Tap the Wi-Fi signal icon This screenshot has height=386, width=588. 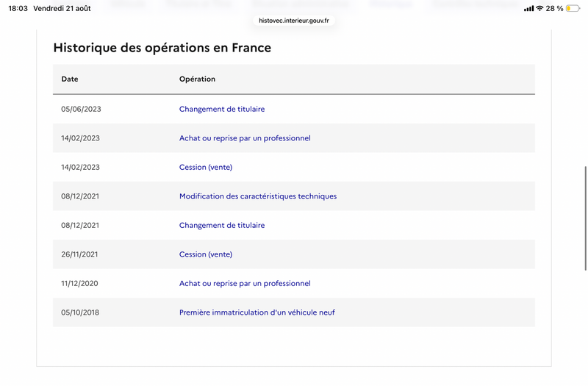click(x=539, y=8)
